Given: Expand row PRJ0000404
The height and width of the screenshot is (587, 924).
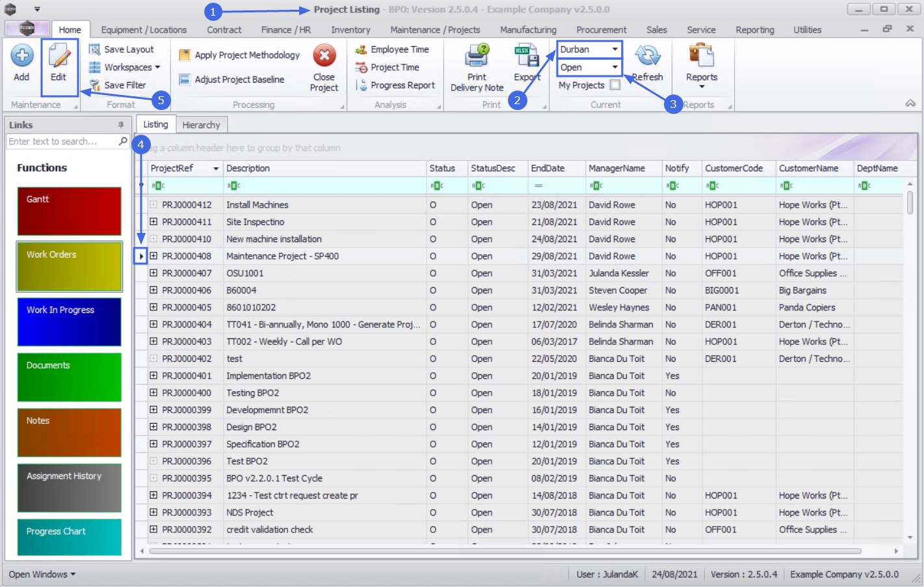Looking at the screenshot, I should tap(153, 324).
